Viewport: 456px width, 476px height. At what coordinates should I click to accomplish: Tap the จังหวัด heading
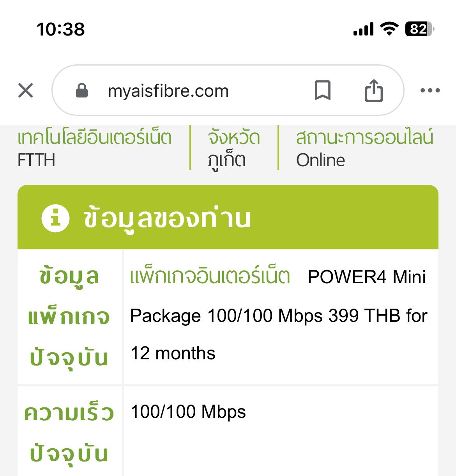[x=234, y=138]
